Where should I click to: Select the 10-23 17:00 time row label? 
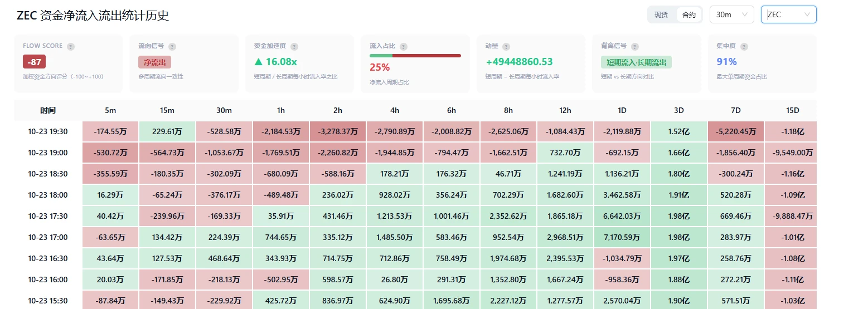[x=48, y=237]
